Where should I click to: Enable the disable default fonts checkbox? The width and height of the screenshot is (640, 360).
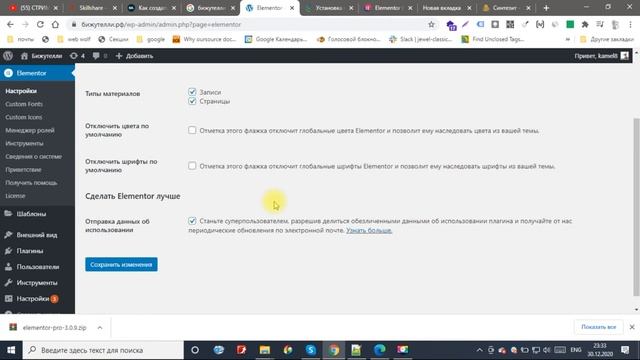[x=192, y=166]
